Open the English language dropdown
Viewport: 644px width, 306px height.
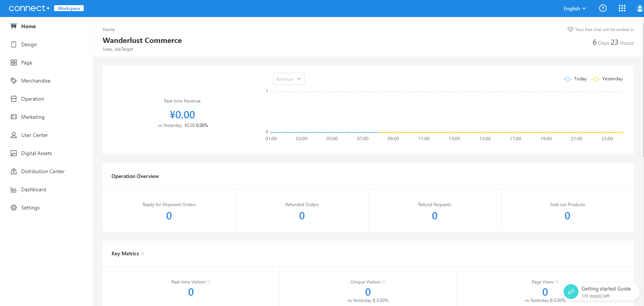[575, 9]
